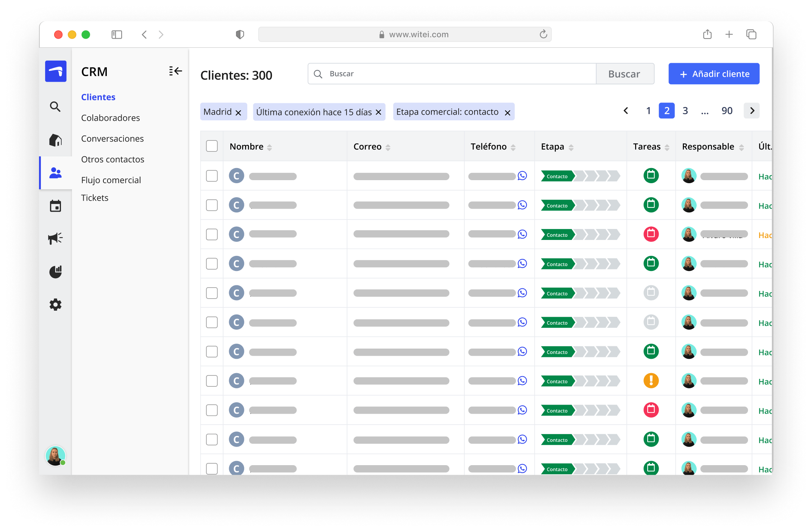Open WhatsApp chat for the first client row
The width and height of the screenshot is (812, 531).
tap(522, 176)
